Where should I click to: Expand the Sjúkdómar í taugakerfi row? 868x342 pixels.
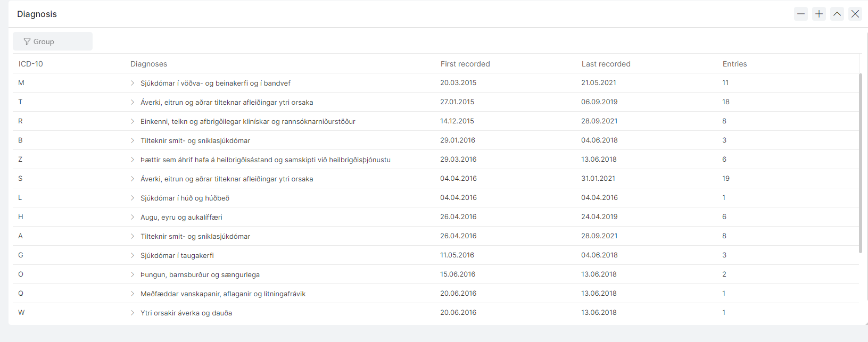(133, 255)
